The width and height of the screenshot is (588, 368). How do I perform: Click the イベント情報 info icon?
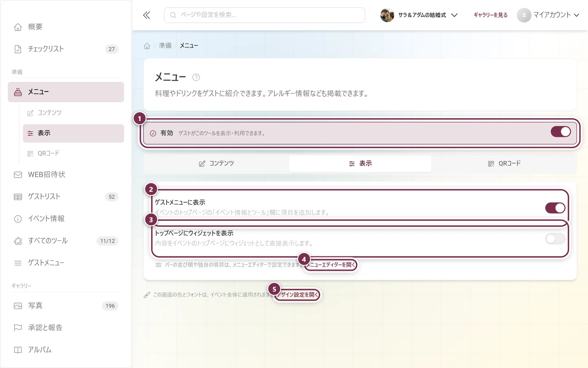(x=18, y=219)
